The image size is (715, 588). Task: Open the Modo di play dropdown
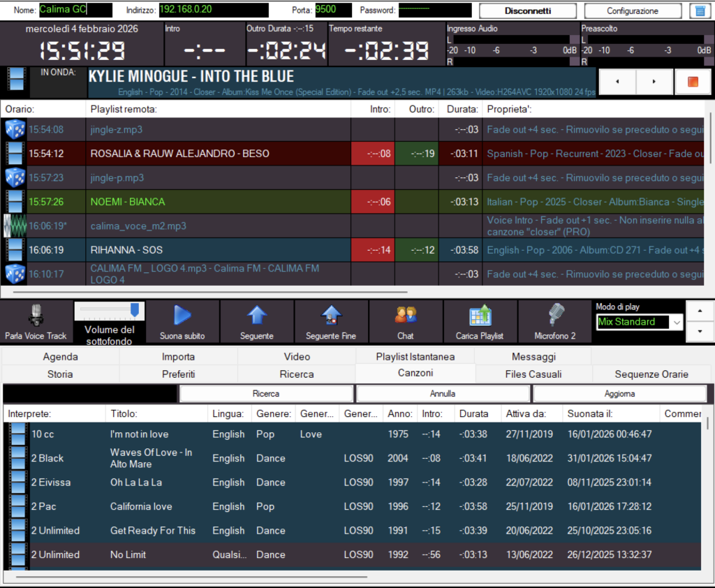pos(676,322)
